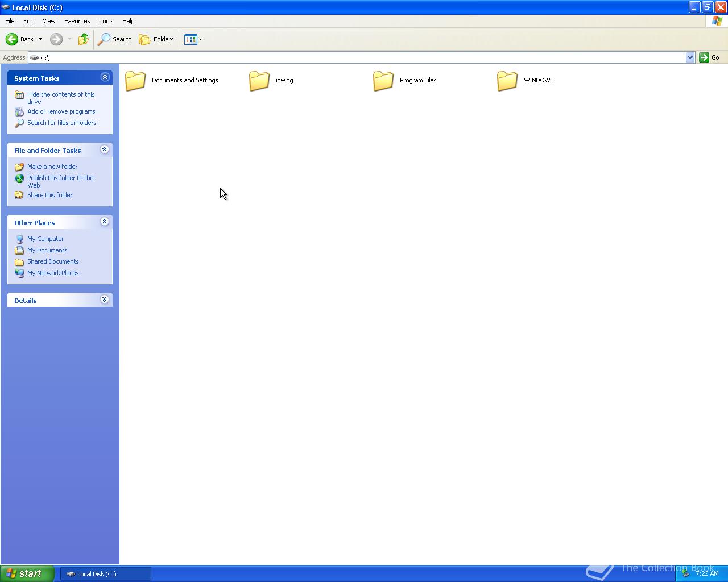This screenshot has width=728, height=582.
Task: Click the My Computer icon in sidebar
Action: [19, 239]
